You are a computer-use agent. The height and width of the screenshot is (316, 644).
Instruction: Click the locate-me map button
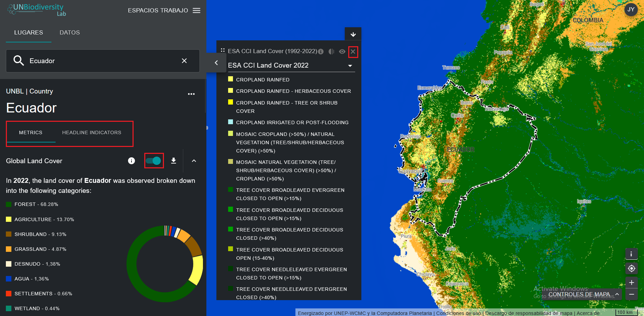click(631, 268)
